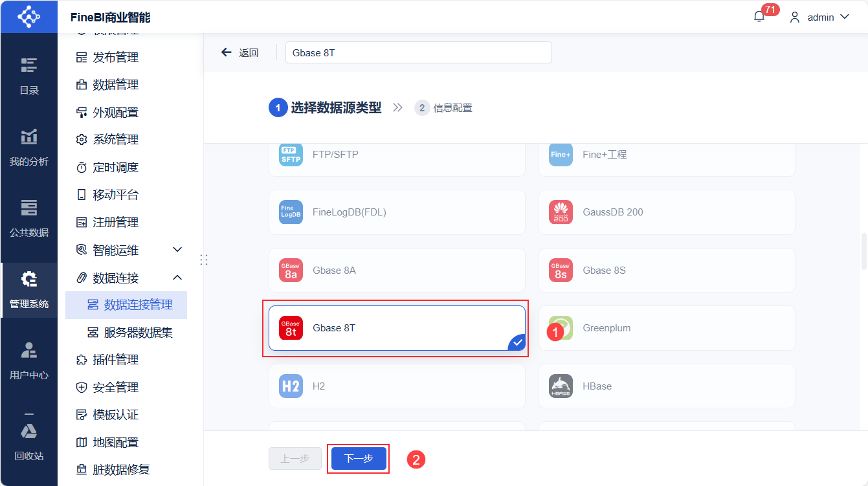The width and height of the screenshot is (868, 486).
Task: Open the notification bell icon
Action: click(759, 17)
